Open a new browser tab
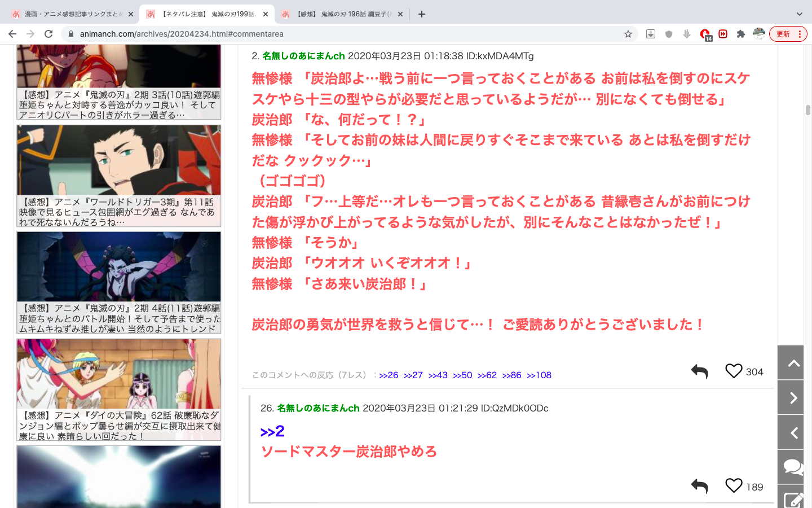Image resolution: width=812 pixels, height=508 pixels. tap(422, 14)
